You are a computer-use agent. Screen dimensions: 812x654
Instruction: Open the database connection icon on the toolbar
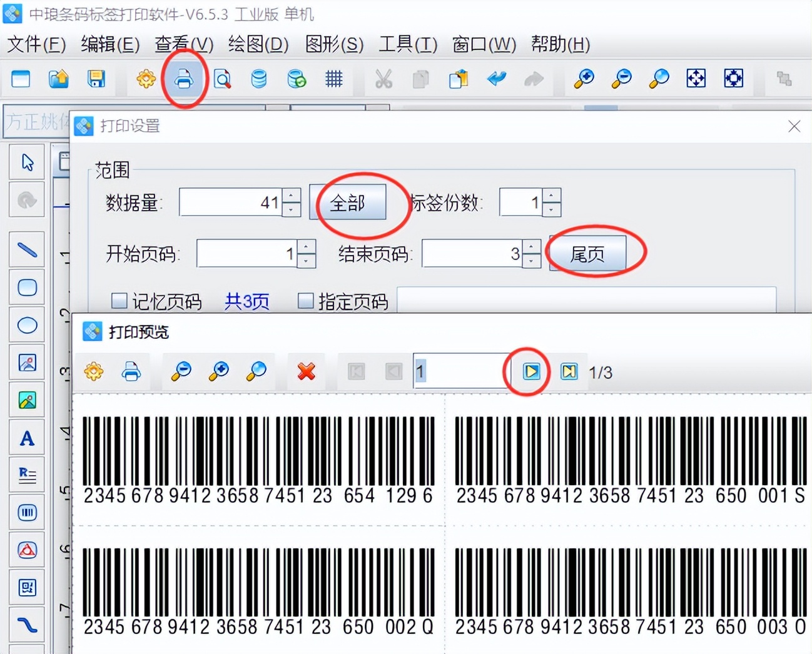pyautogui.click(x=258, y=79)
